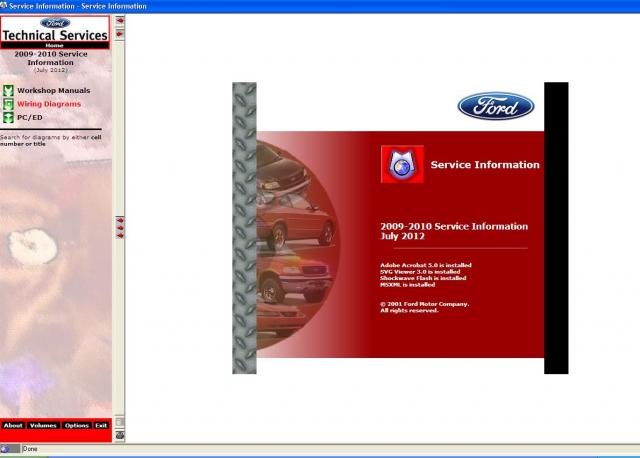
Task: Open the red Wiring Diagrams link
Action: (x=49, y=104)
